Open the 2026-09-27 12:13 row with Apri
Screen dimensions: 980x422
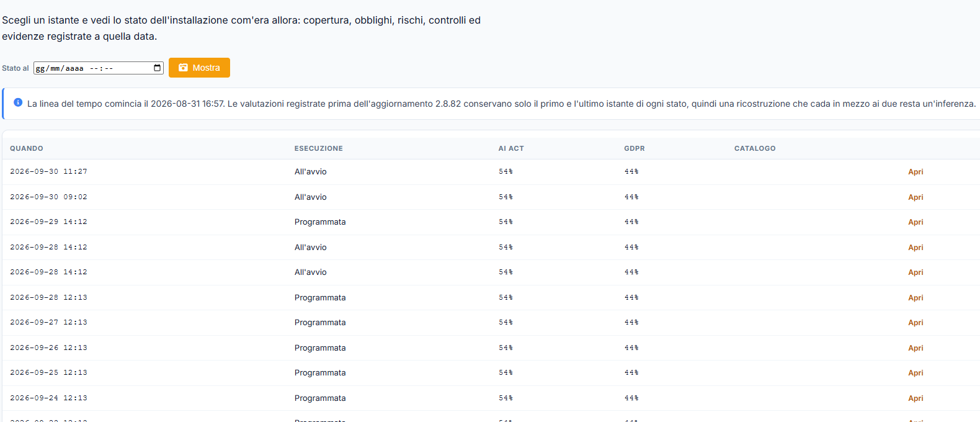(x=915, y=323)
